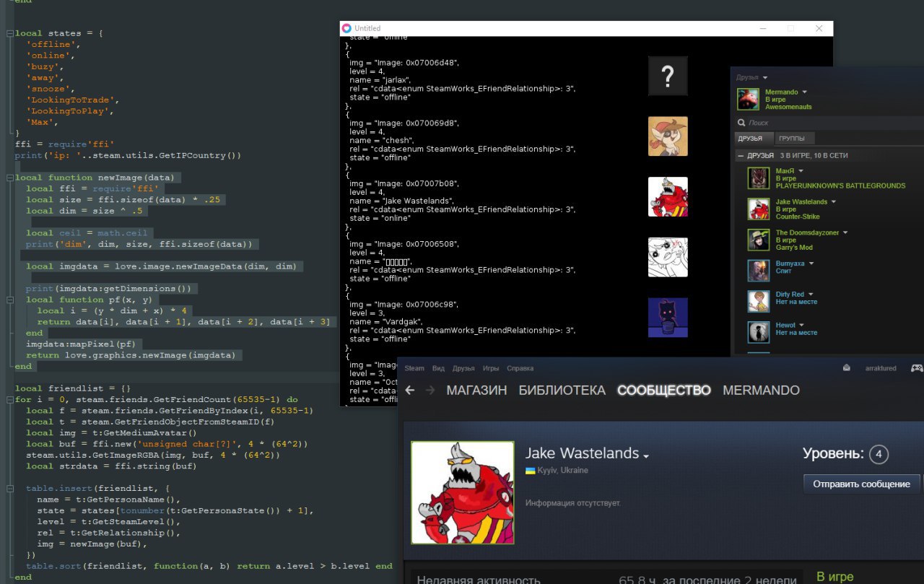Viewport: 924px width, 584px height.
Task: Click the 'LookingToTrade' string in the code
Action: (71, 100)
